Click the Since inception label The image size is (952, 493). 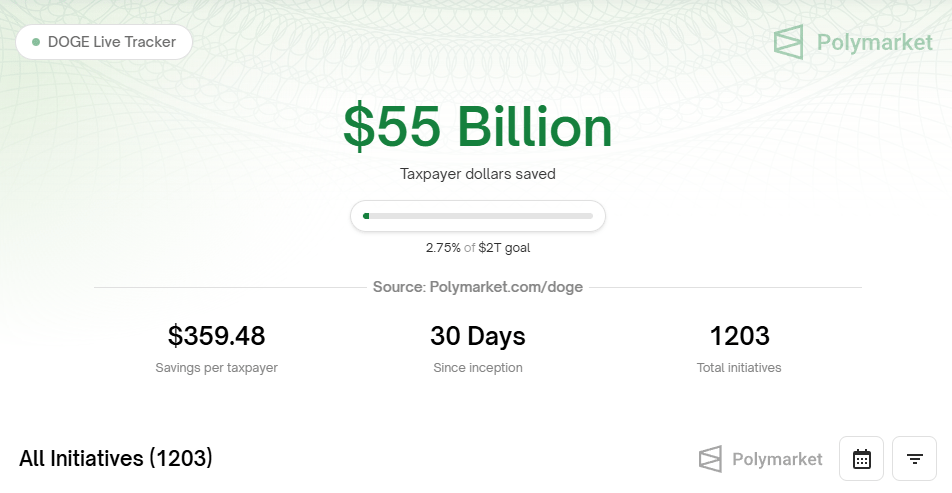point(478,368)
